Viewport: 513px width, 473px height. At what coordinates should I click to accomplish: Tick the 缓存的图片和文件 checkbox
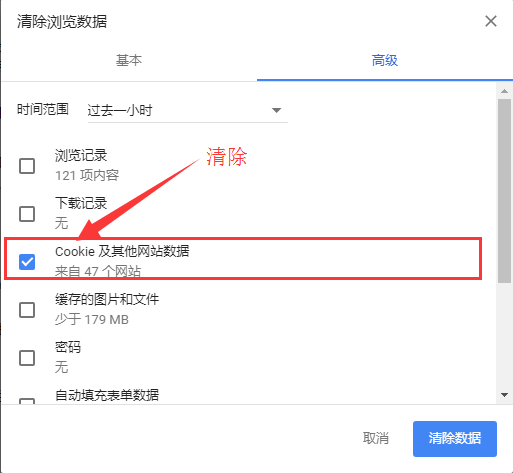[27, 310]
